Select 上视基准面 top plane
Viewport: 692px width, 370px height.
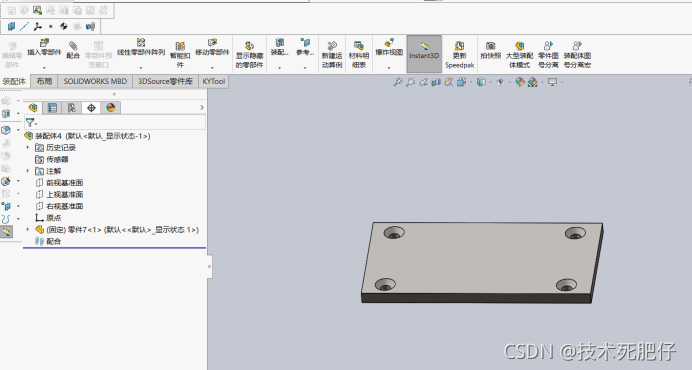coord(59,194)
